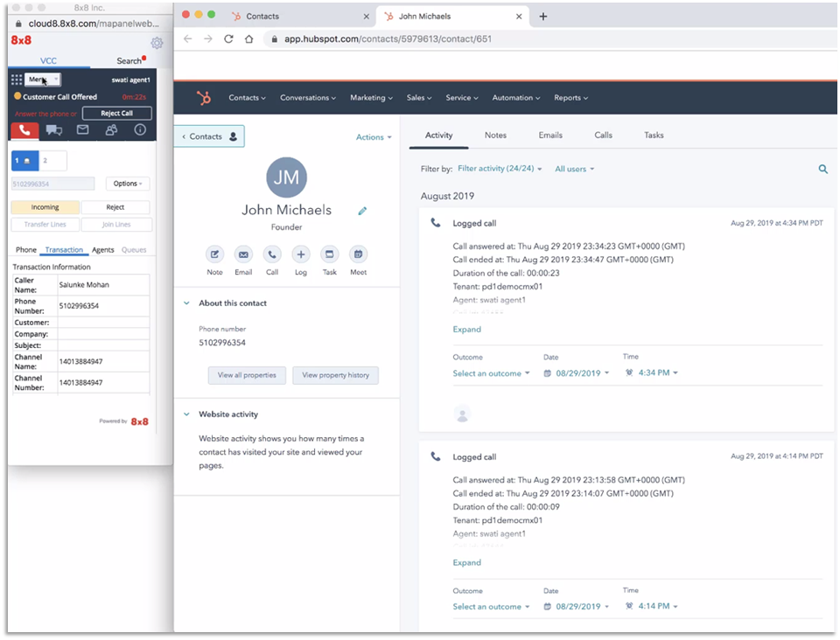Switch to the Notes tab
840x640 pixels.
coord(495,136)
